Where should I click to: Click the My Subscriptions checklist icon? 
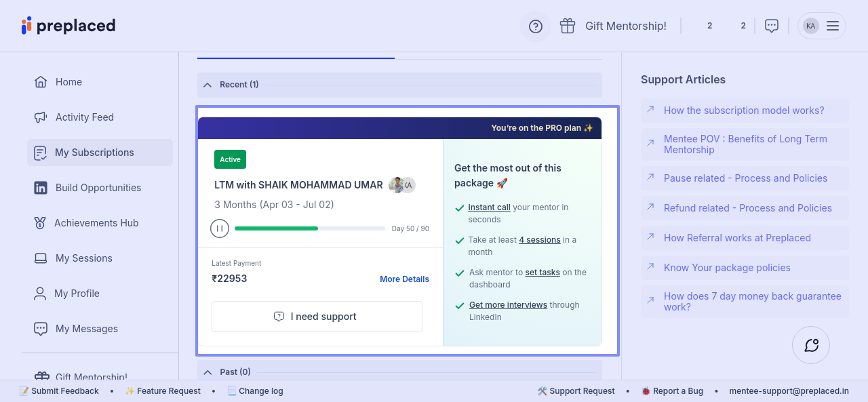tap(41, 153)
